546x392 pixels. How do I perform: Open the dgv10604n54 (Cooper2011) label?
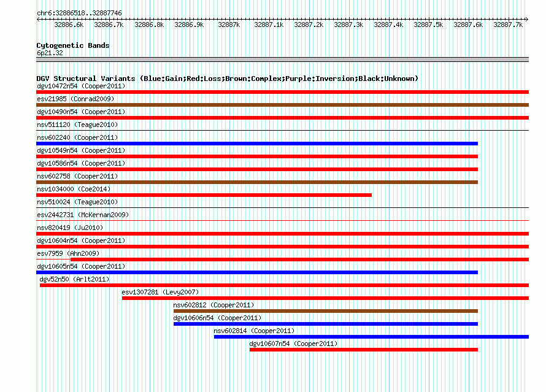tap(81, 240)
